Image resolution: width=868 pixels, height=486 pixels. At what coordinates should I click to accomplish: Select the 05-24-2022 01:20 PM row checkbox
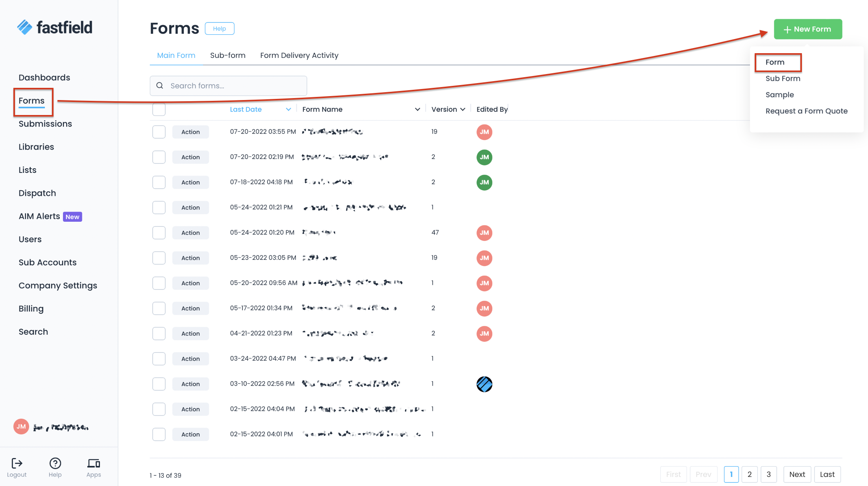pyautogui.click(x=159, y=233)
